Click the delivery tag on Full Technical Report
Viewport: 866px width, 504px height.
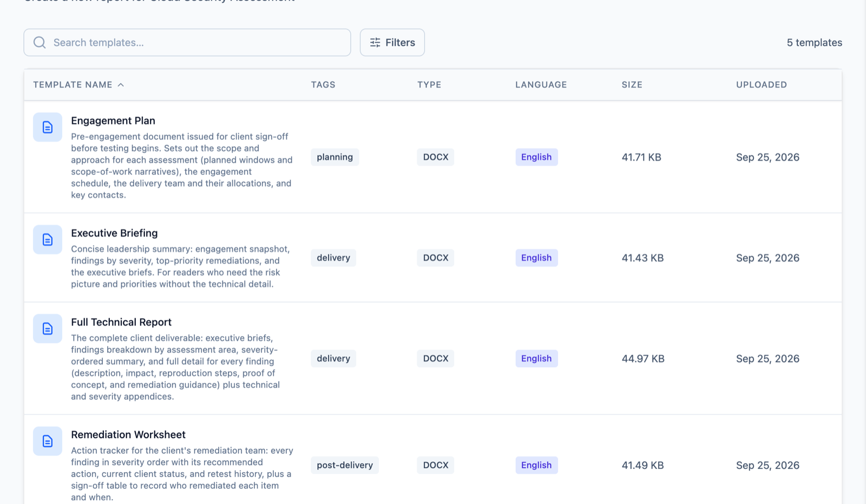[x=333, y=358]
